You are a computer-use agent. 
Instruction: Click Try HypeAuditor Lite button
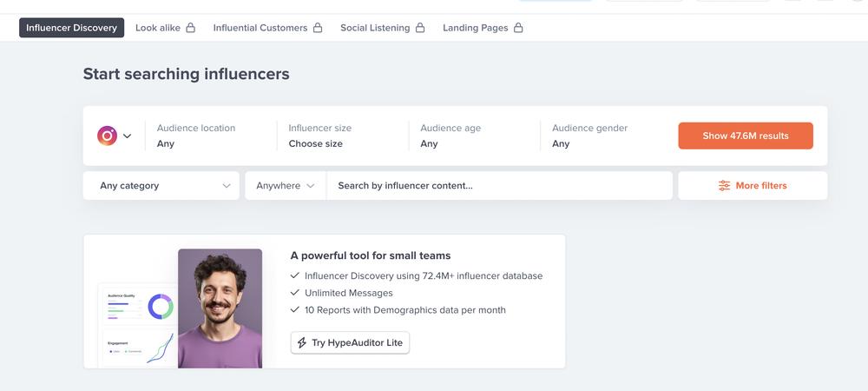350,343
